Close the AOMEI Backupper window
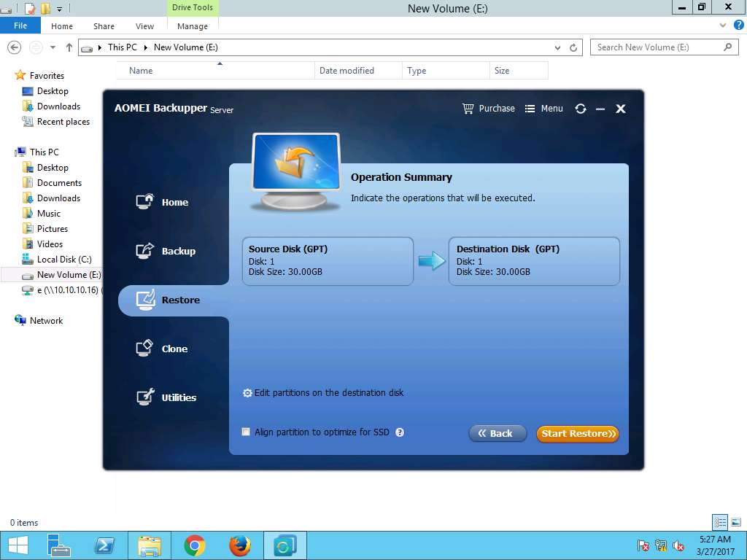Image resolution: width=747 pixels, height=560 pixels. click(x=620, y=109)
